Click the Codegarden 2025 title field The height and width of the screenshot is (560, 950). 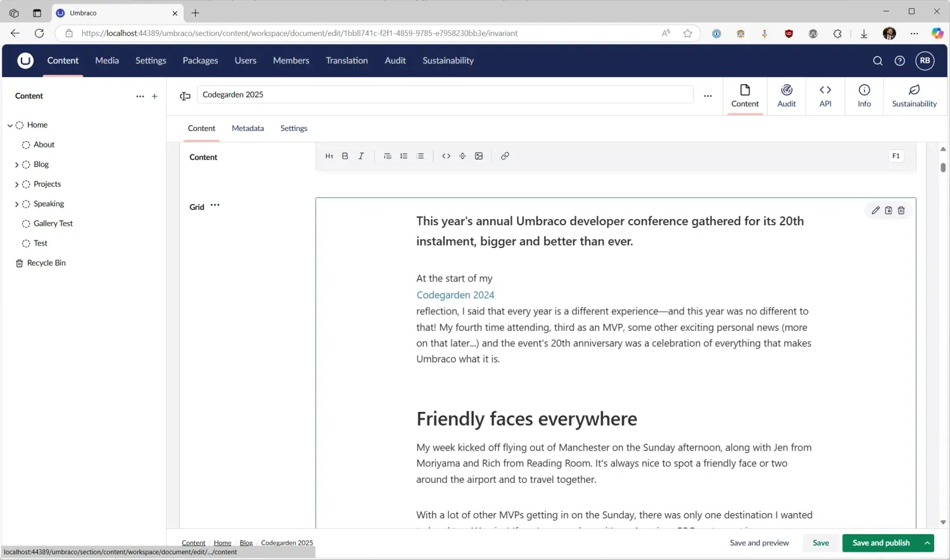pos(443,94)
